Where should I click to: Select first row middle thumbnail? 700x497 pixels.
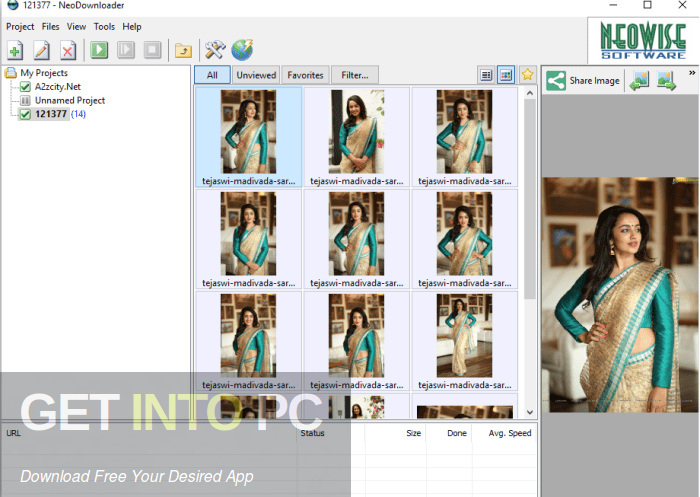tap(356, 137)
